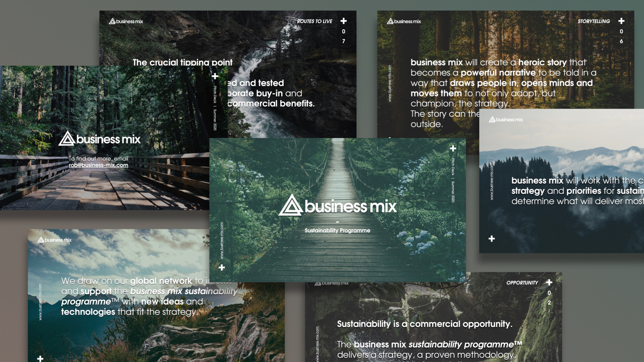Click the plus icon on Routes to Live slide

(343, 21)
